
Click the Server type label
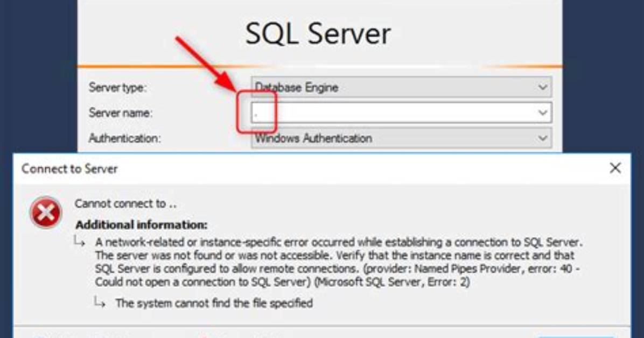point(117,88)
